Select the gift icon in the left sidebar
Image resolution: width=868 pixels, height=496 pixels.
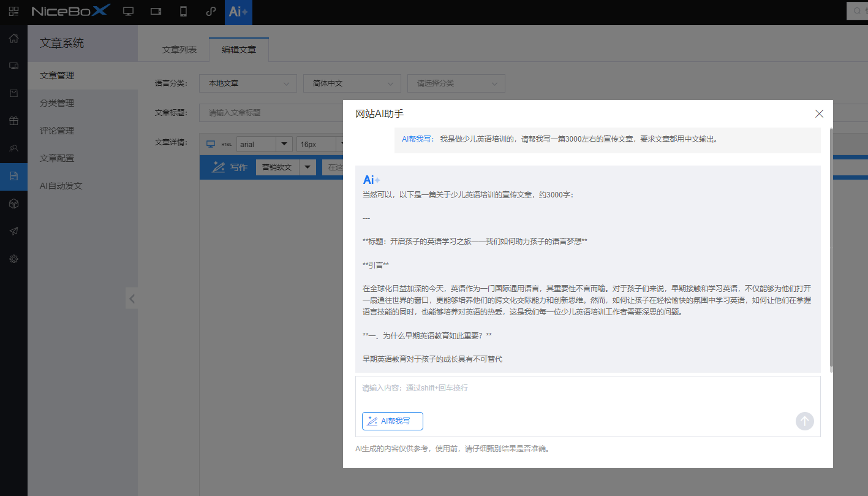click(x=13, y=121)
